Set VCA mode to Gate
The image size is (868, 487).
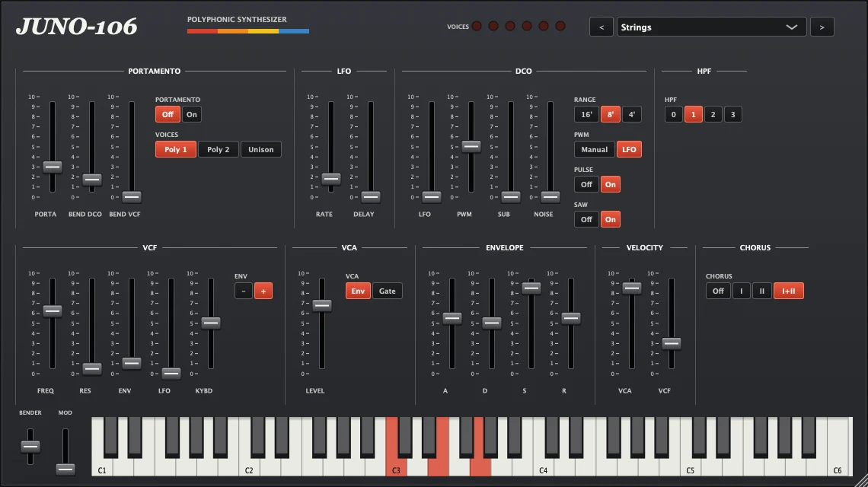[388, 291]
